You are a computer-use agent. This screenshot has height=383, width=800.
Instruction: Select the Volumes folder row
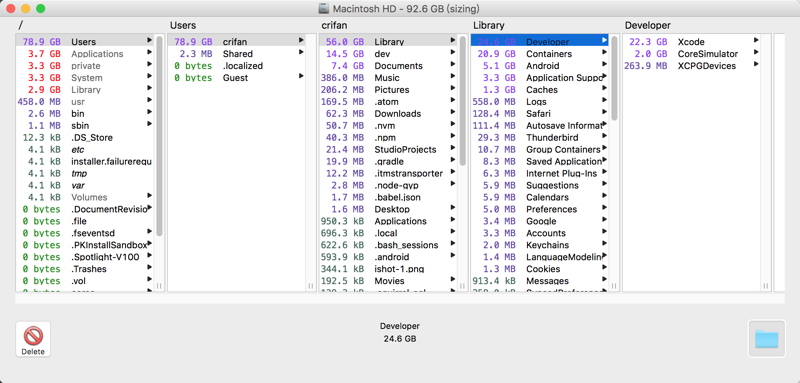click(85, 197)
